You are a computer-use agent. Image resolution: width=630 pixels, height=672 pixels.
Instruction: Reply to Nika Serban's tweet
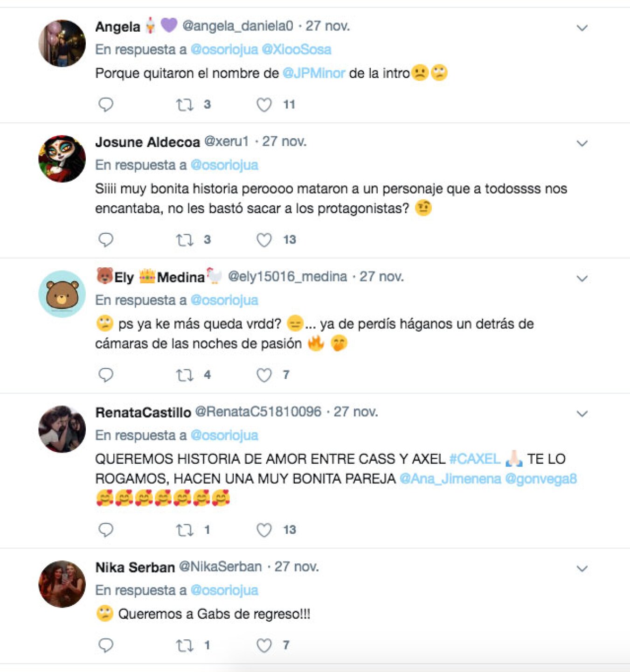point(106,645)
